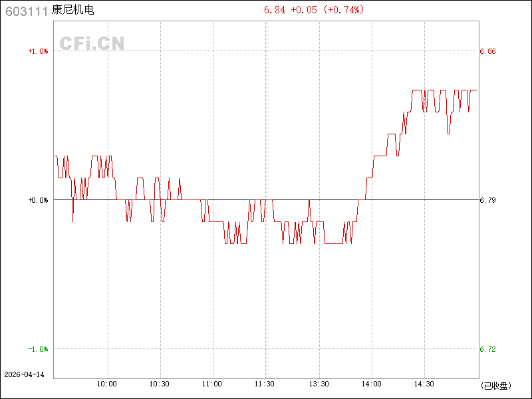Click the 6.86 right axis price
This screenshot has width=532, height=399.
(487, 51)
